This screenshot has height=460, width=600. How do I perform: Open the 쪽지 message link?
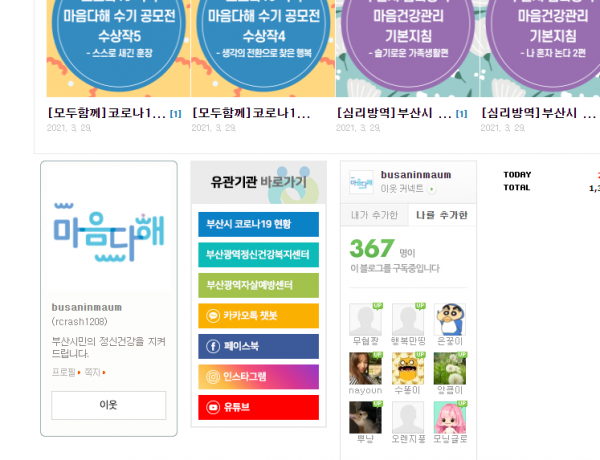pyautogui.click(x=93, y=372)
